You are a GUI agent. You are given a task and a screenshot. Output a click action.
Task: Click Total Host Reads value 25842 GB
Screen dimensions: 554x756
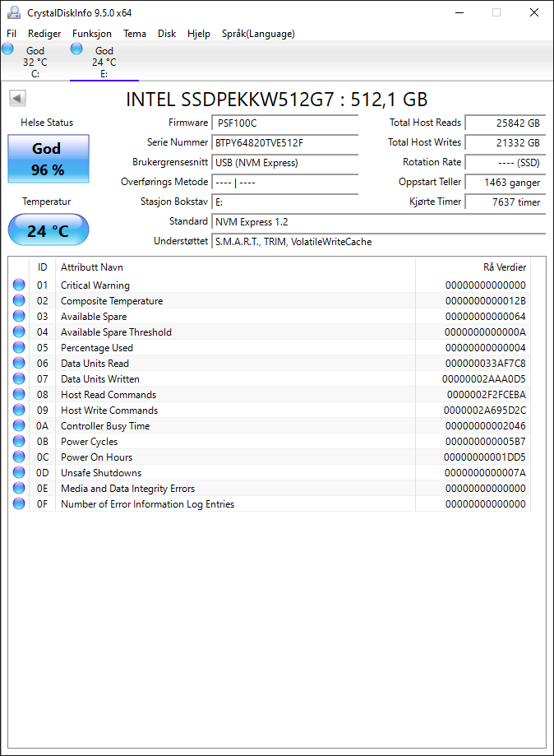click(x=506, y=123)
